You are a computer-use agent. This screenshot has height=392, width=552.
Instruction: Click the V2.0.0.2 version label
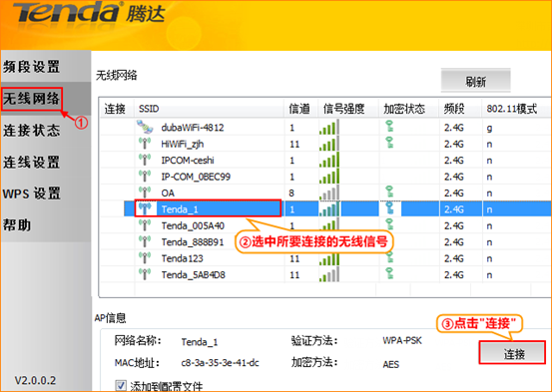[x=35, y=380]
